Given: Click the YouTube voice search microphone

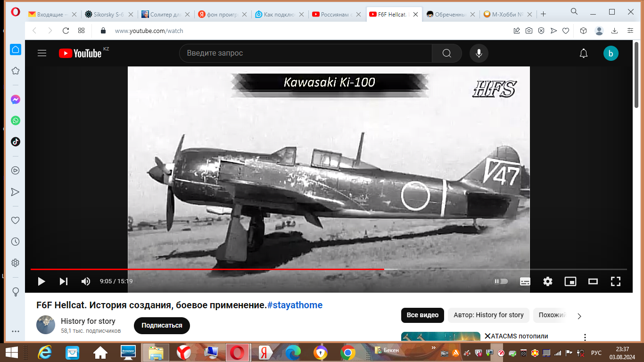Looking at the screenshot, I should pos(479,53).
